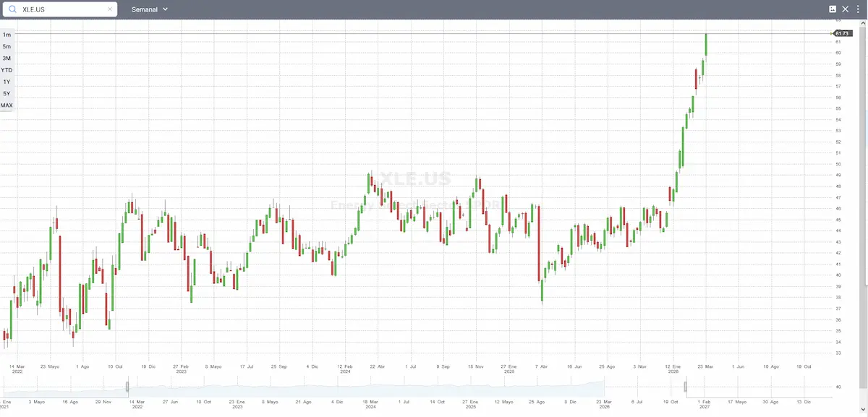Click into the XLE.US ticker search field
Screen dimensions: 868x417
click(x=61, y=9)
